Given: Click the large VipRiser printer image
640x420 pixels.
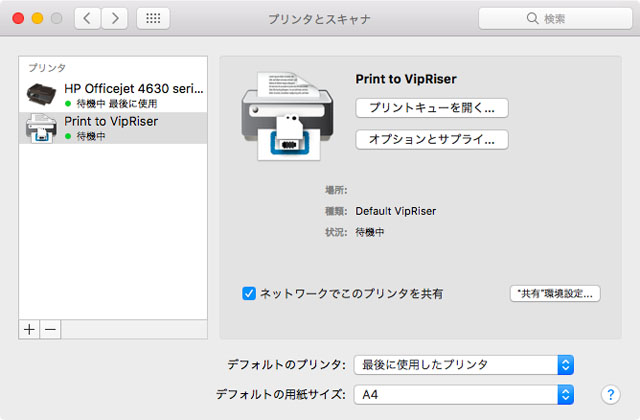Looking at the screenshot, I should 287,116.
